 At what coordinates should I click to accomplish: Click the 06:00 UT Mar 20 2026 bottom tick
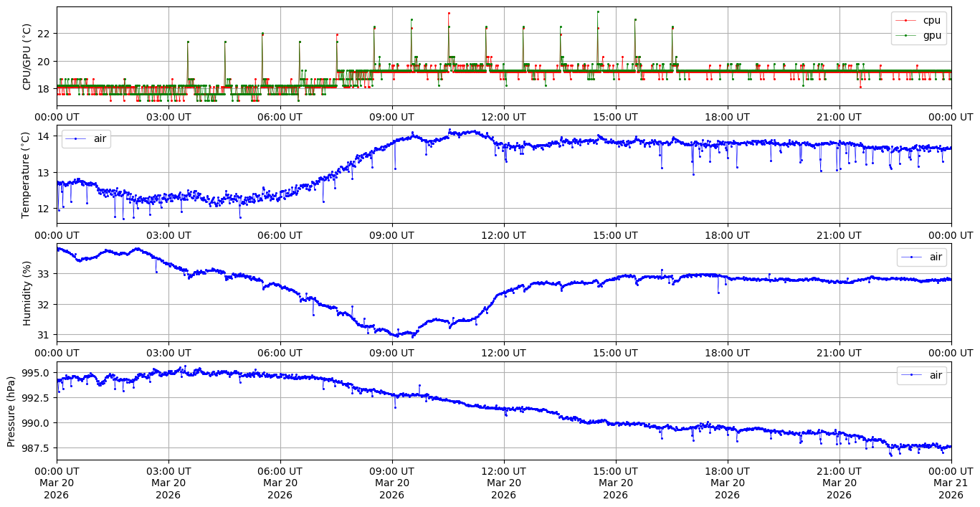(x=280, y=483)
